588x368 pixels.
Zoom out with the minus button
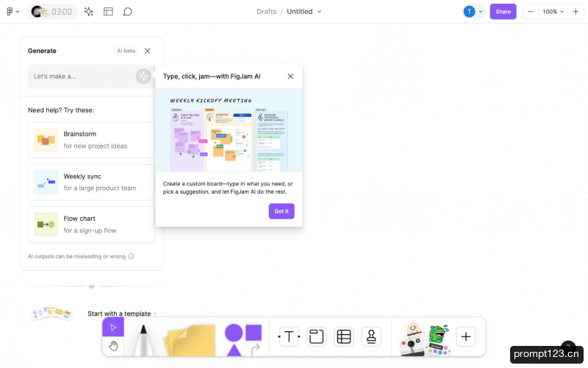tap(530, 12)
